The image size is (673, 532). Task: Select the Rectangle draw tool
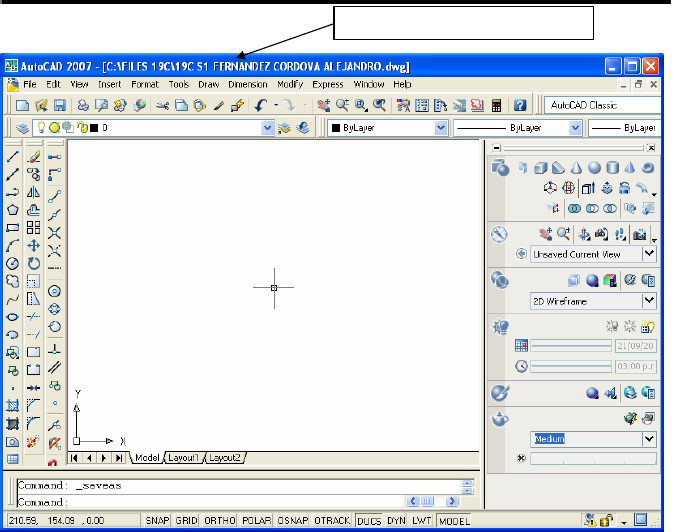click(x=12, y=228)
